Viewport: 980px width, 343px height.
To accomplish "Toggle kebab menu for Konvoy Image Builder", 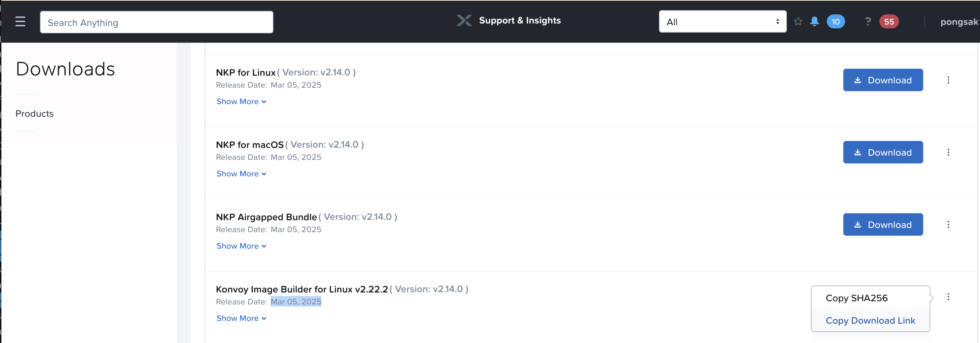I will tap(948, 297).
